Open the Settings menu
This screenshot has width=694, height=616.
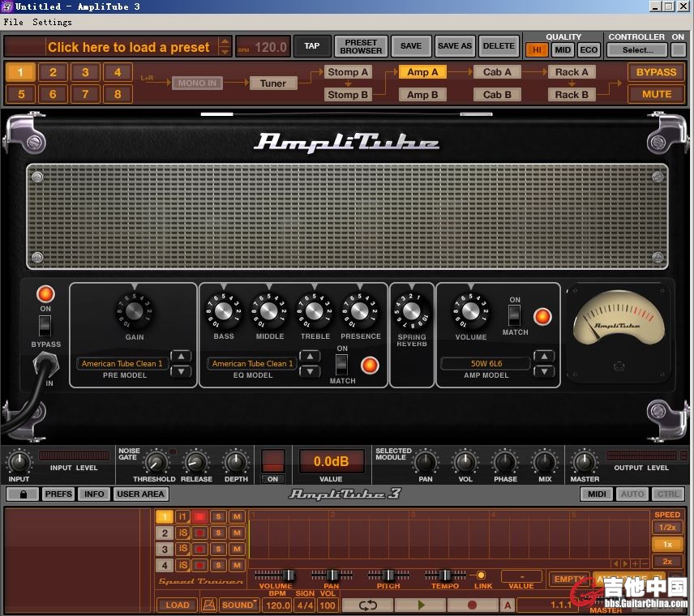click(x=52, y=22)
